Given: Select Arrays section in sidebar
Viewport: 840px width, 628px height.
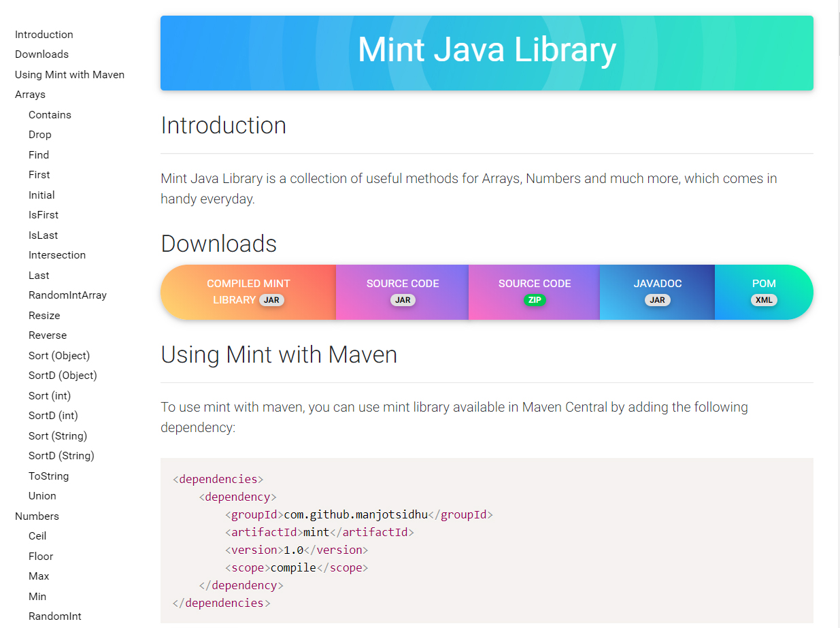Looking at the screenshot, I should pyautogui.click(x=30, y=95).
